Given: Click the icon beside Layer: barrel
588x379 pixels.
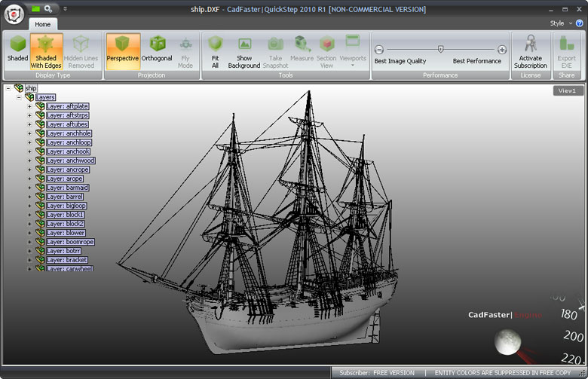Looking at the screenshot, I should 40,197.
